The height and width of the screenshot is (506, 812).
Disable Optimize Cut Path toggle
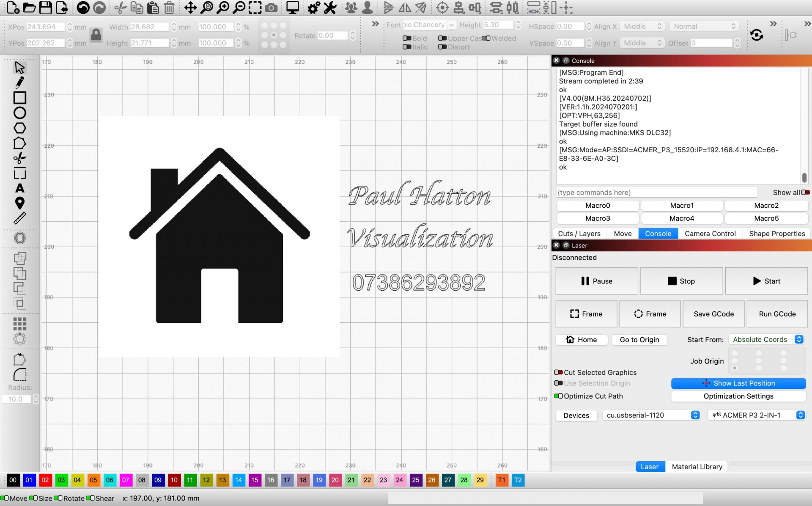point(558,396)
